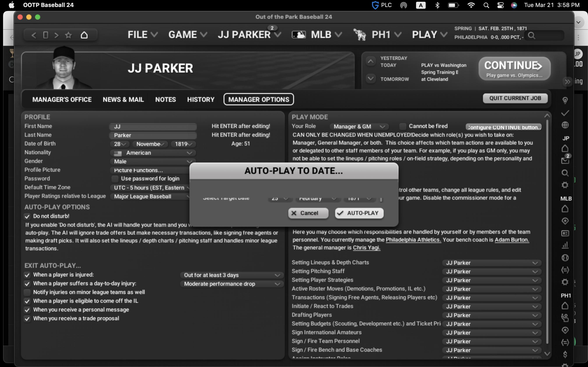Enable 'Notify injuries on minor league teams'
Image resolution: width=588 pixels, height=367 pixels.
27,292
